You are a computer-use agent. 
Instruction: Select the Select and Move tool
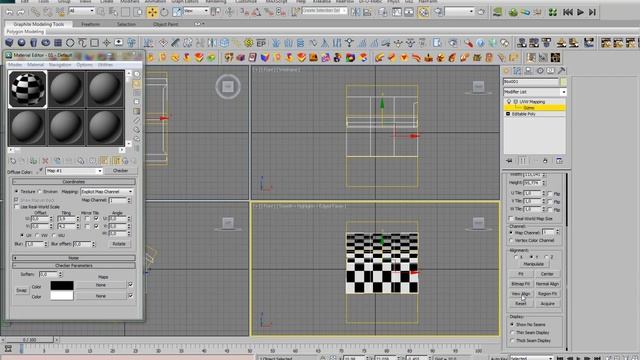(x=152, y=12)
